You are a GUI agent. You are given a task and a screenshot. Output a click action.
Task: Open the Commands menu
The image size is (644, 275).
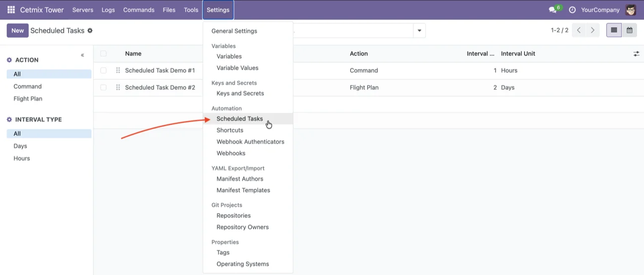pos(139,10)
